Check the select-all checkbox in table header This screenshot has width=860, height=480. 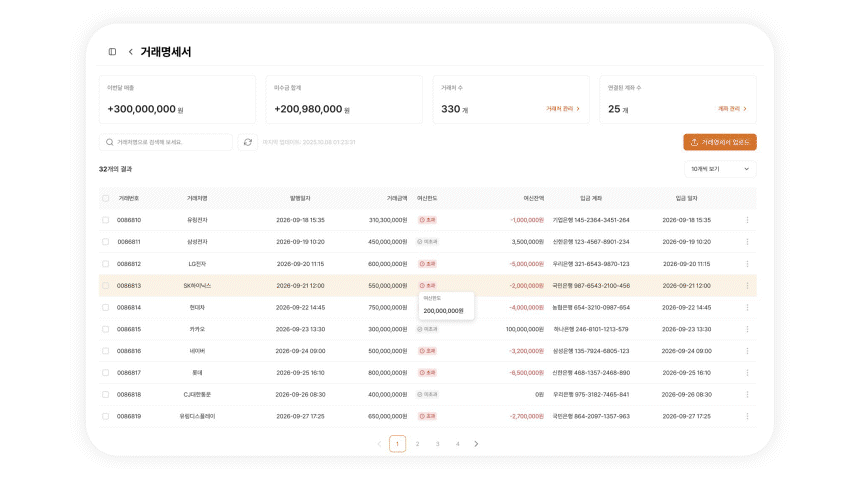pos(106,198)
